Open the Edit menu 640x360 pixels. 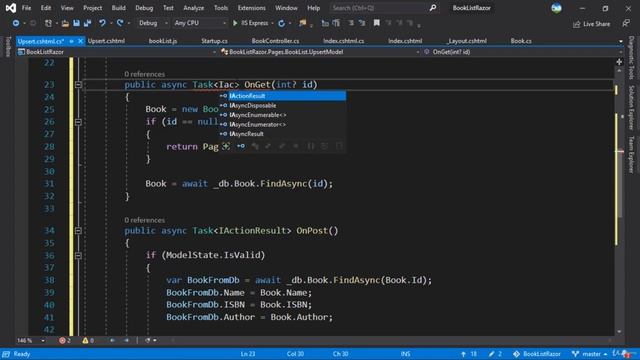(x=46, y=8)
